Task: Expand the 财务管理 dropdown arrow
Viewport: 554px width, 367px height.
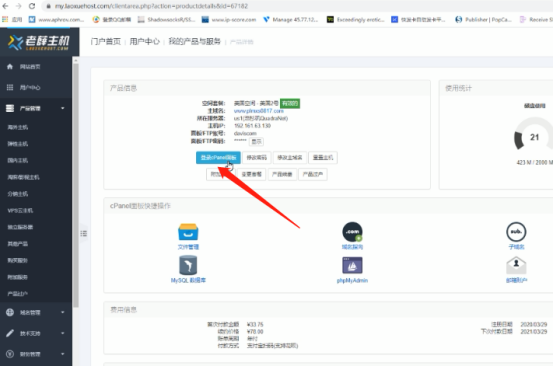Action: 63,354
